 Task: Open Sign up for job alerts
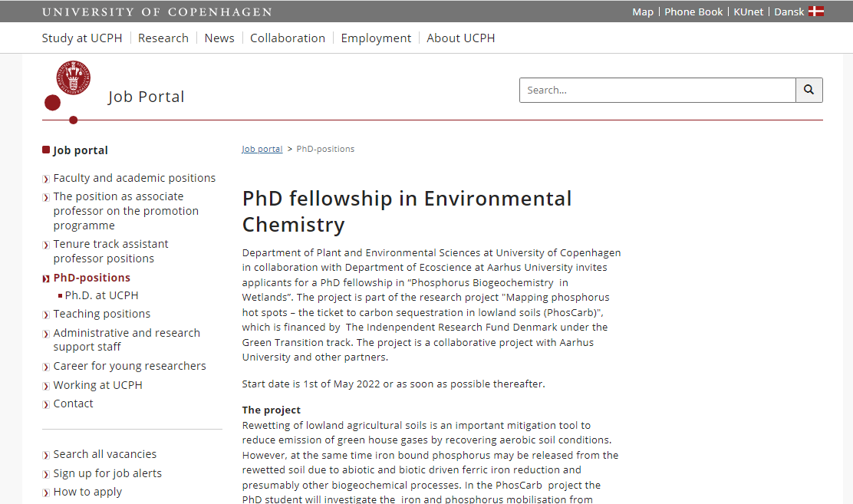click(107, 473)
